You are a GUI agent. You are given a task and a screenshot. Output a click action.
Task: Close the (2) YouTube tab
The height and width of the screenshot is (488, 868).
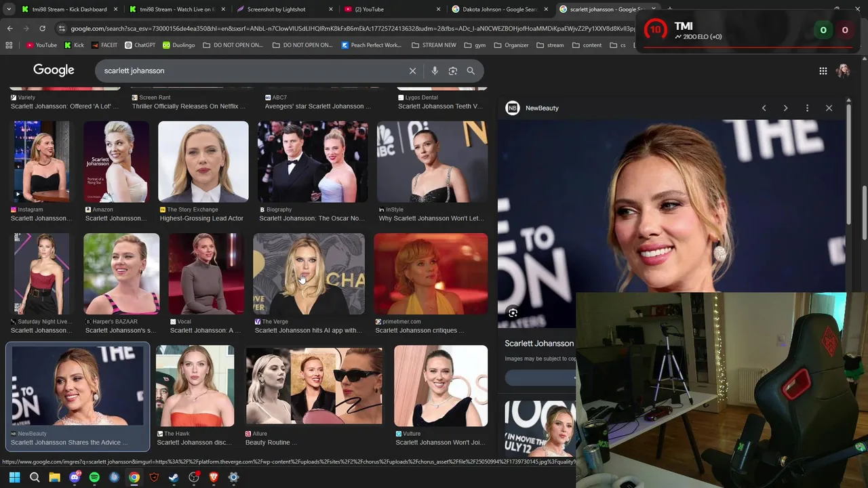[438, 9]
